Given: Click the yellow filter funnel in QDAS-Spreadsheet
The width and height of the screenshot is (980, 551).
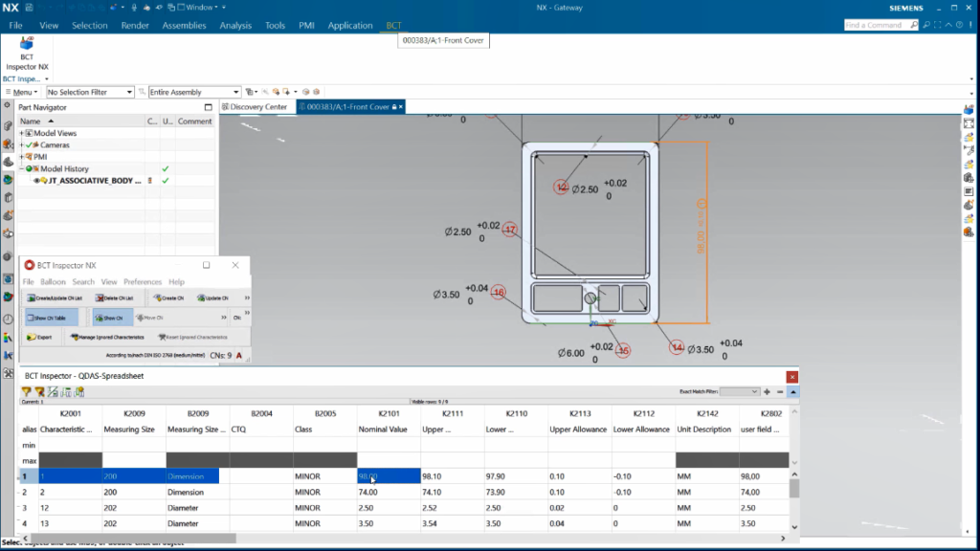Looking at the screenshot, I should (x=26, y=391).
